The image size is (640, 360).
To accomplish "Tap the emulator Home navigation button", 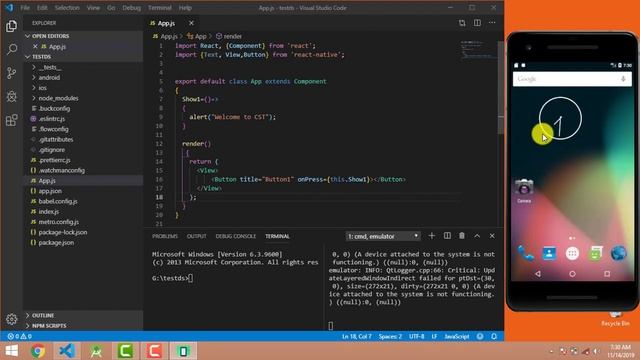I will click(572, 274).
